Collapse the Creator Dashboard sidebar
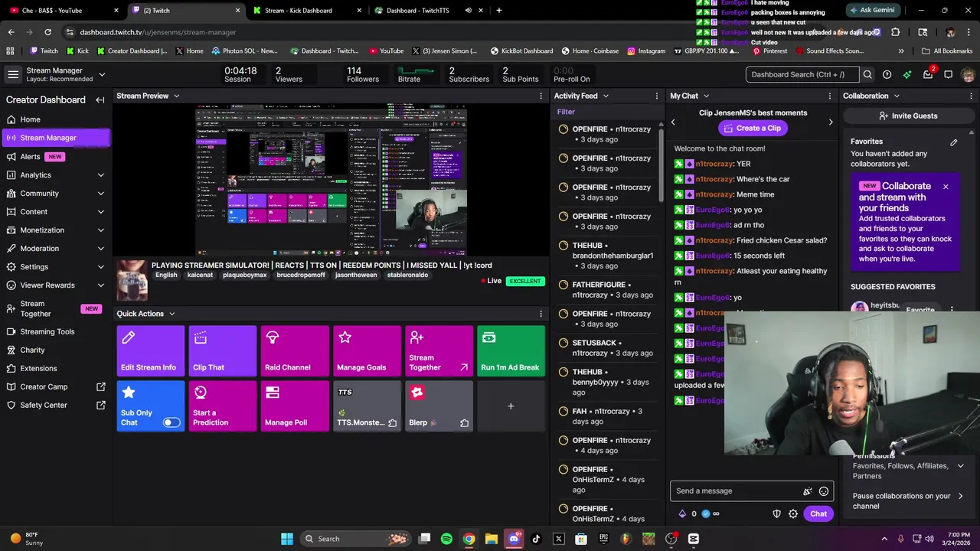The image size is (980, 551). point(100,99)
